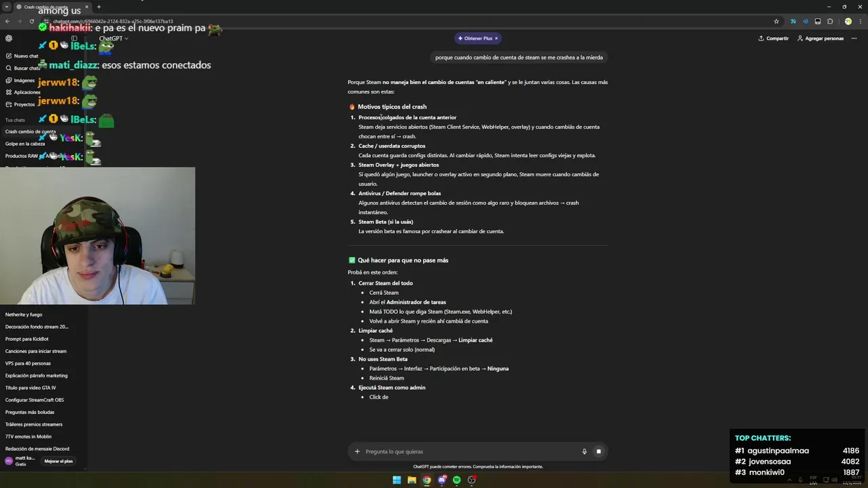Open chat Preguntas más boludas
Image resolution: width=868 pixels, height=488 pixels.
pyautogui.click(x=30, y=412)
